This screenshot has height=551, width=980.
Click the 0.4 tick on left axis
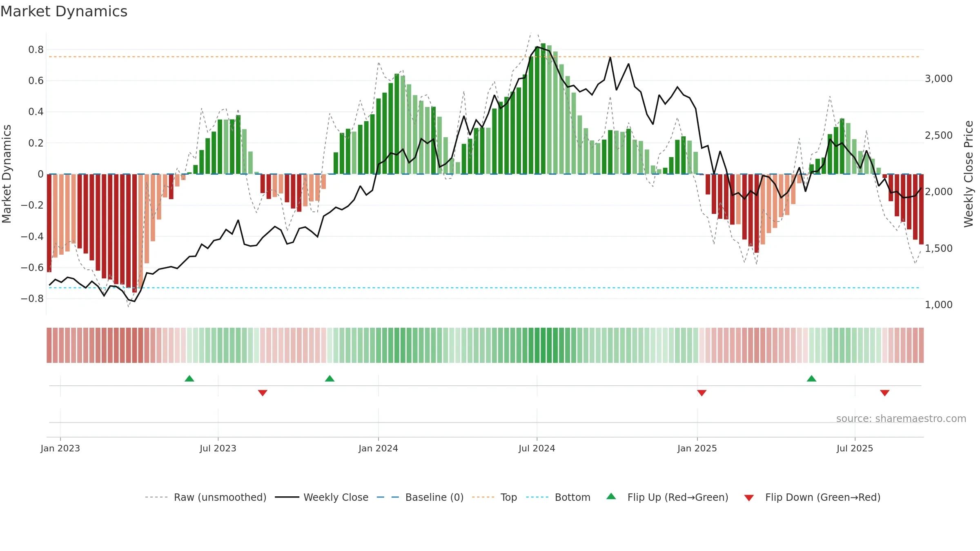(36, 112)
